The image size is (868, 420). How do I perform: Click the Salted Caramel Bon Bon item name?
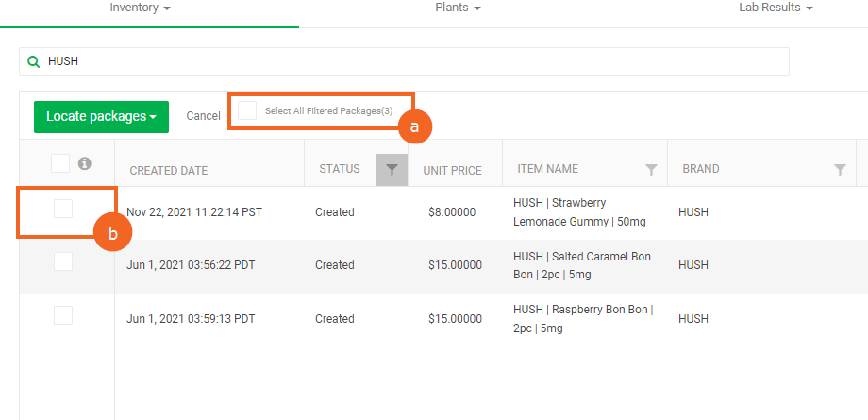click(x=582, y=265)
